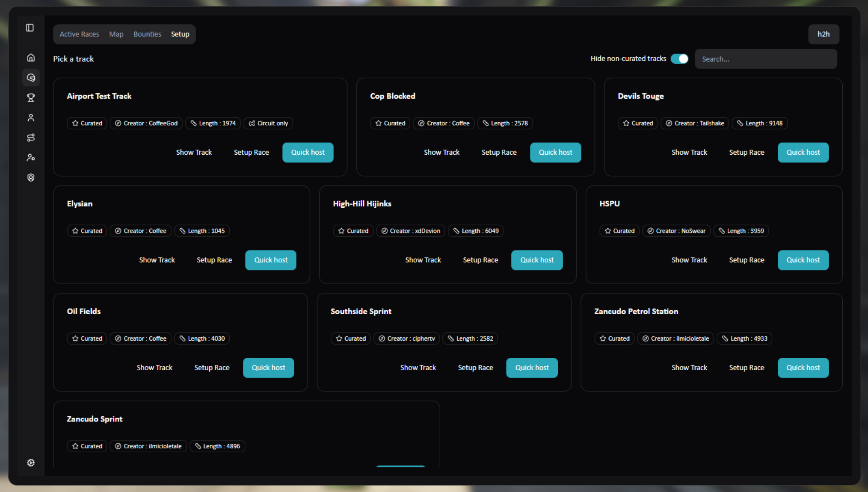The height and width of the screenshot is (492, 868).
Task: Select the racing helmet sidebar icon
Action: [31, 77]
